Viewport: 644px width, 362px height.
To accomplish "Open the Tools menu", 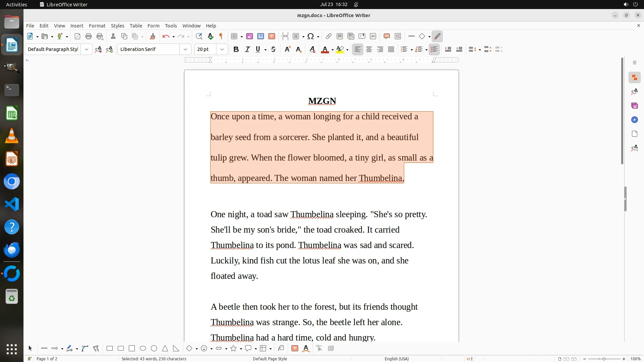I will point(171,26).
